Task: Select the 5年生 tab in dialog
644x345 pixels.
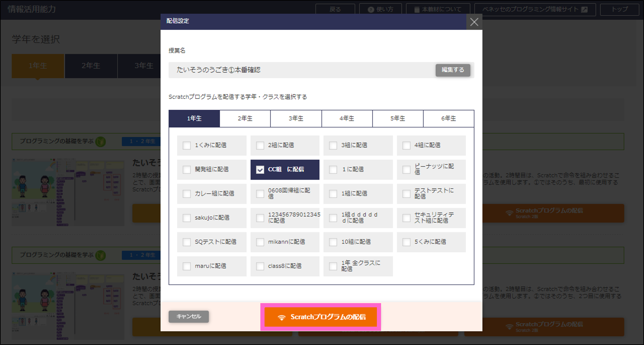Action: (x=397, y=119)
